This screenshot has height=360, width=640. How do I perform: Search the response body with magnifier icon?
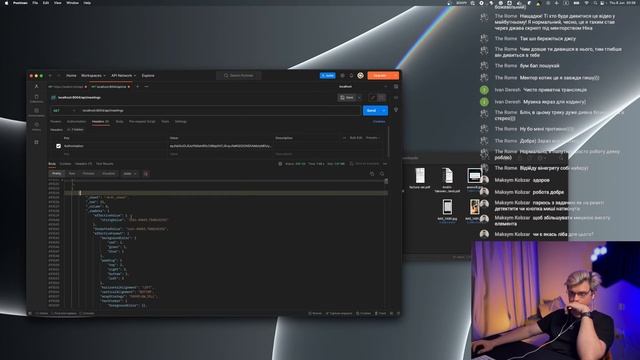382,174
